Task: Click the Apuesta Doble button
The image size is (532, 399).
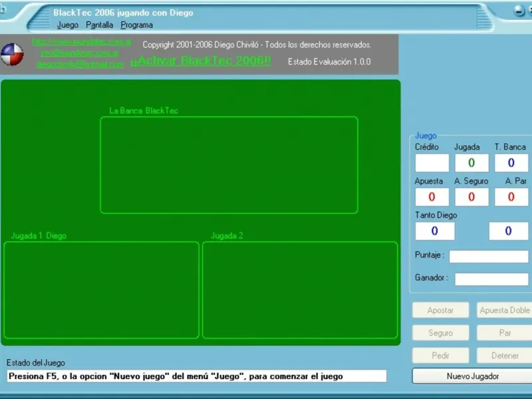Action: (x=505, y=310)
